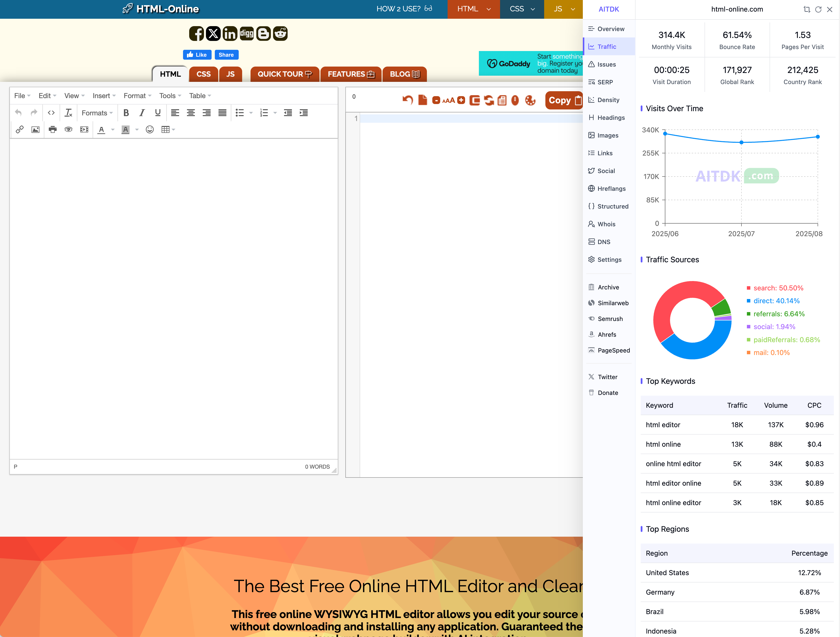Click the orange undo arrow in code panel
The height and width of the screenshot is (637, 840).
(x=407, y=100)
